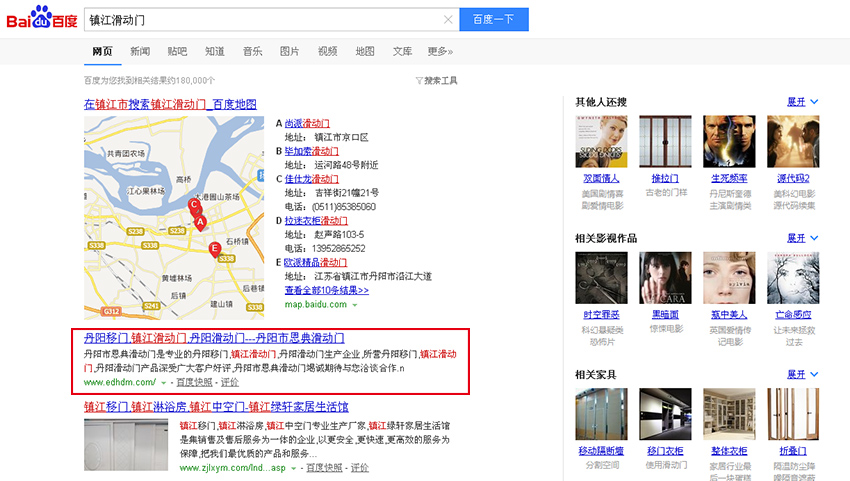Expand the 相关影视作品 section
The height and width of the screenshot is (481, 850).
click(x=802, y=238)
